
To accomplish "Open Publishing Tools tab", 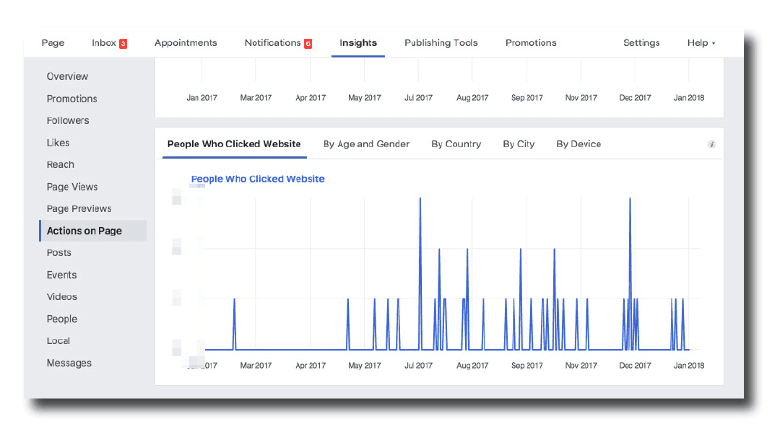I will tap(441, 43).
